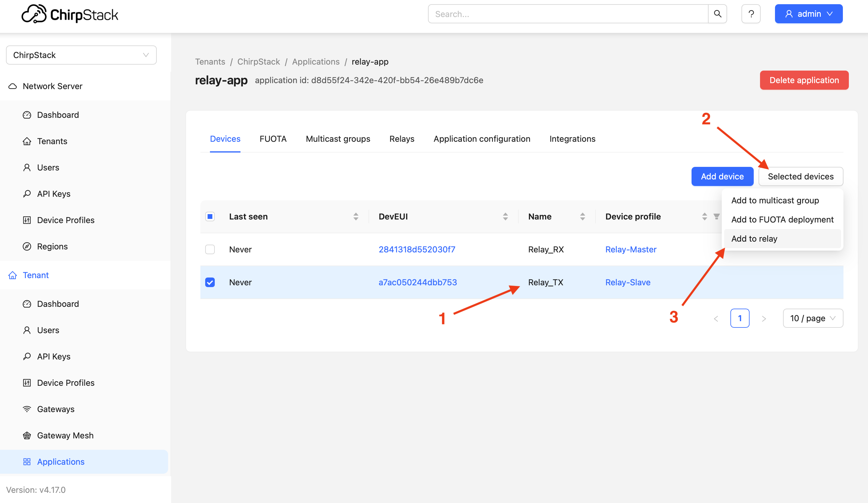Open help question mark icon

point(751,14)
